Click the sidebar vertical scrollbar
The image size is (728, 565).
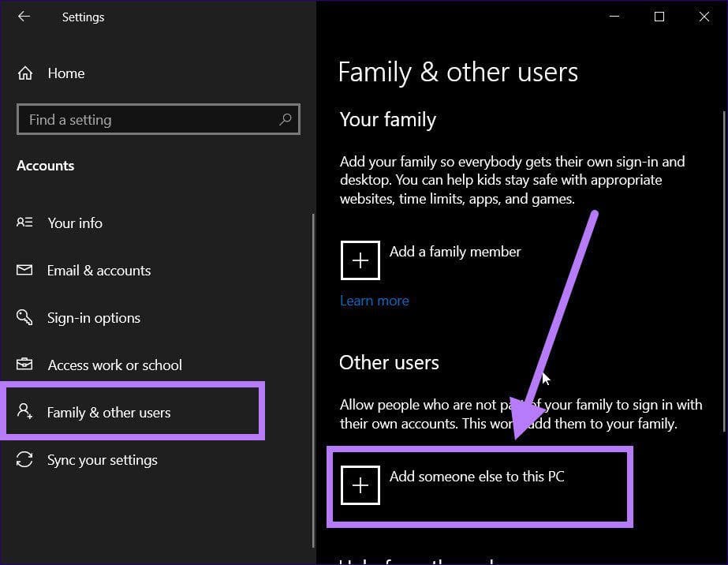point(313,381)
